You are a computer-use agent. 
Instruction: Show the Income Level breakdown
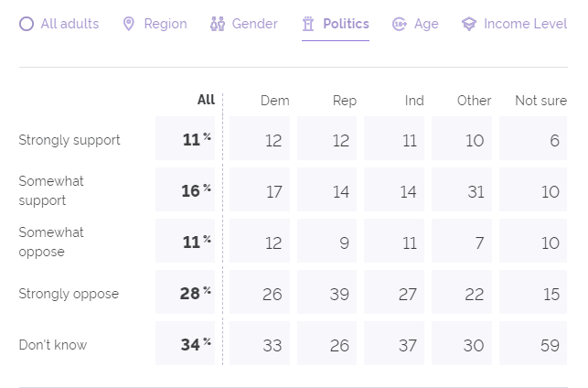coord(525,24)
